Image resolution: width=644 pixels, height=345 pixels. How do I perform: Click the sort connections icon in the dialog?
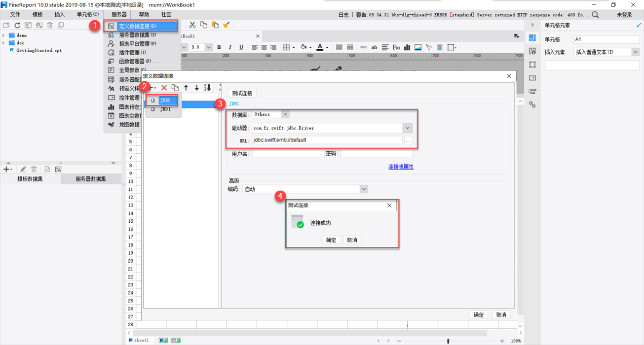[208, 88]
